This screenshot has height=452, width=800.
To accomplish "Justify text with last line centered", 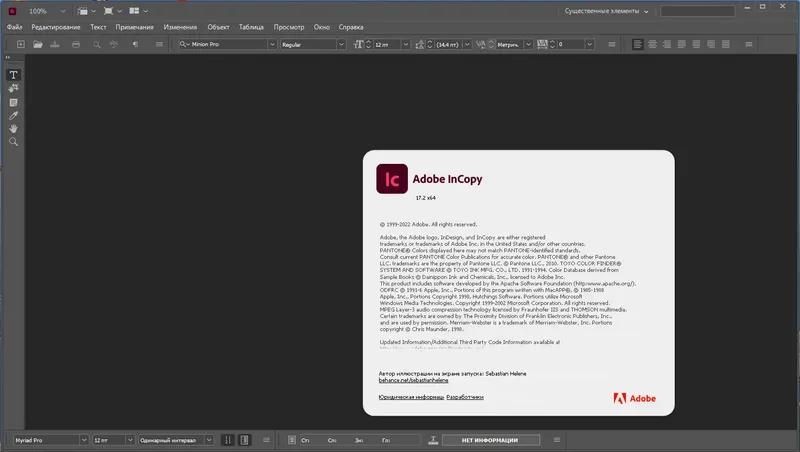I will (x=696, y=44).
